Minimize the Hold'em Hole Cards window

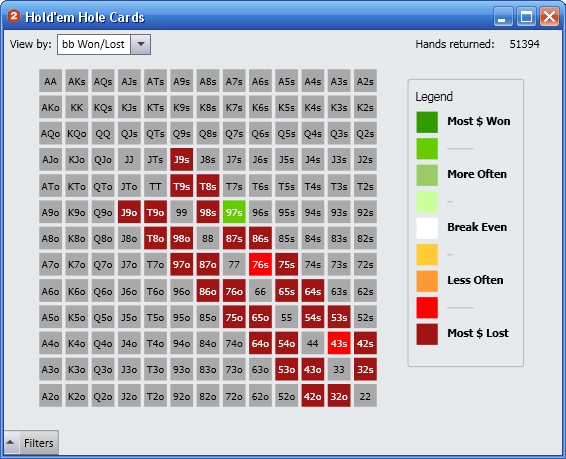[503, 17]
